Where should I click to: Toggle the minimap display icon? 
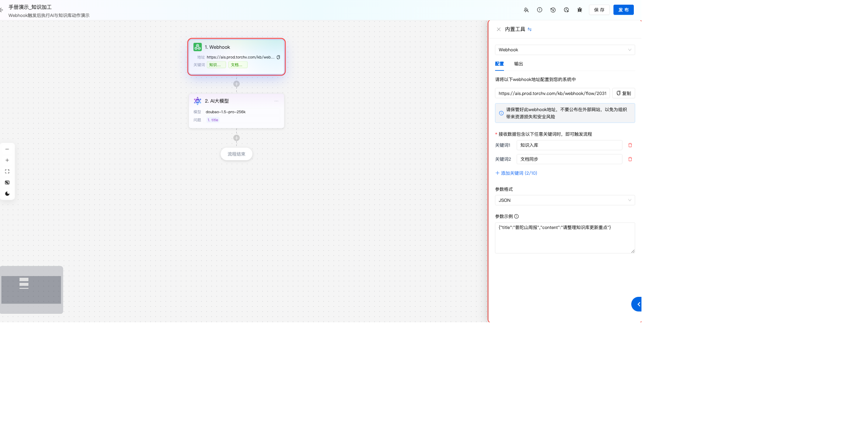pos(7,183)
